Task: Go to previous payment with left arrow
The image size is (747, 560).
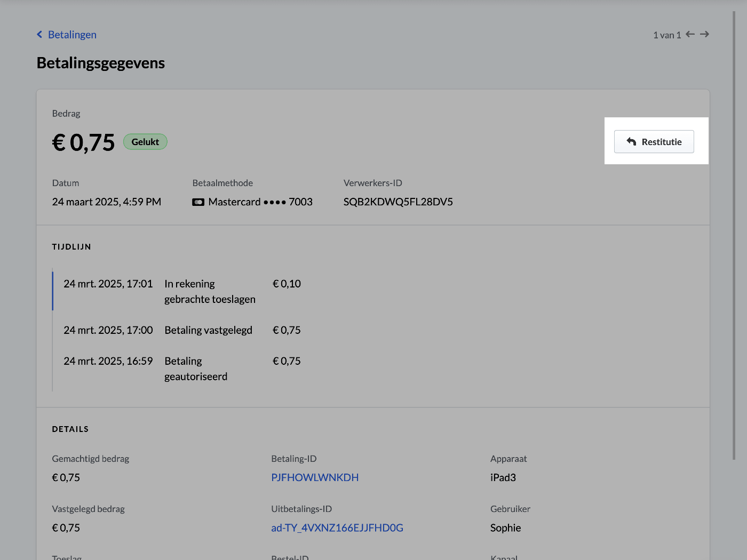Action: [690, 34]
